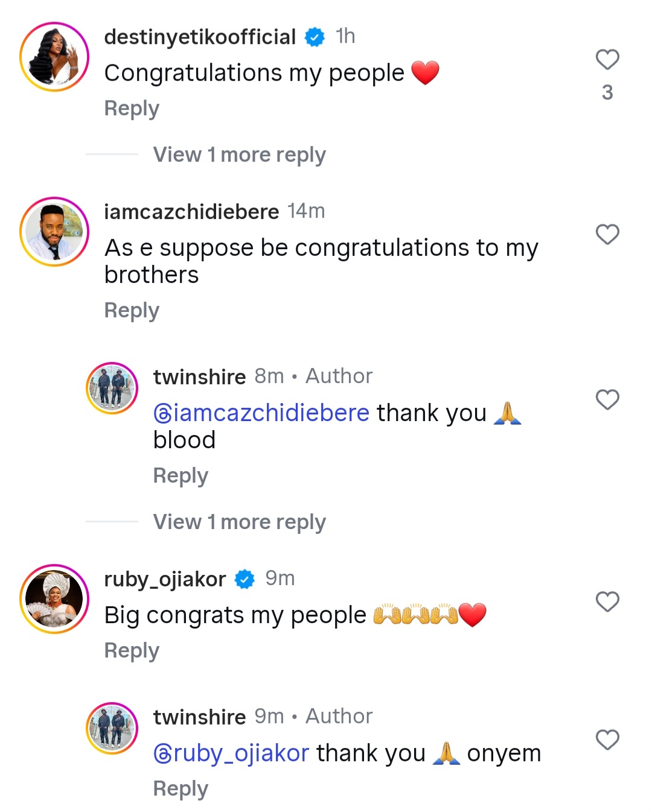
Task: Open twinshire's profile picture near the Author tag
Action: pos(112,387)
